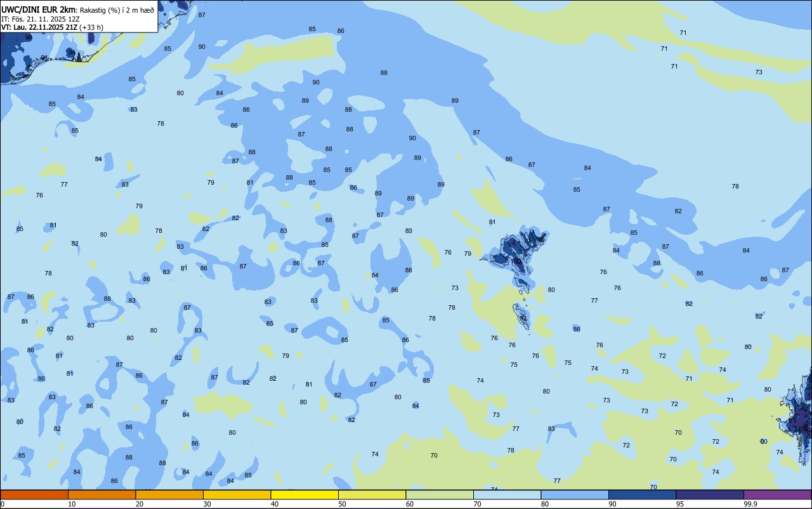The height and width of the screenshot is (509, 812).
Task: Select the 95–99.9 dark indigo legend swatch
Action: 710,494
